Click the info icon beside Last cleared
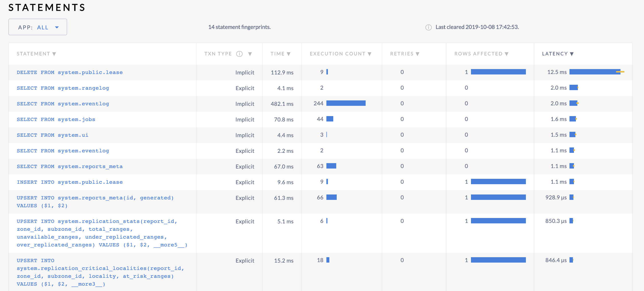Screen dimensions: 644x291 [x=428, y=27]
